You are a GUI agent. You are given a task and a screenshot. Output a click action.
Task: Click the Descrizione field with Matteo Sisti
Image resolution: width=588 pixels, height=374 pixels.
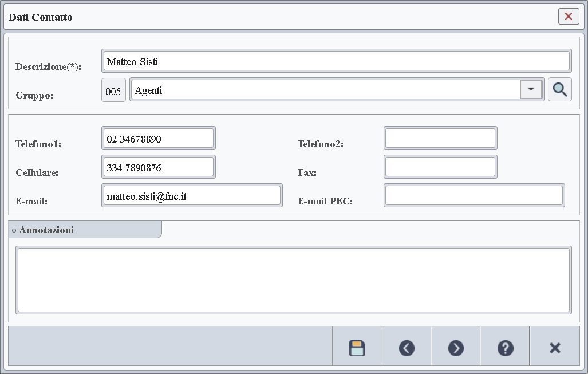click(x=336, y=61)
